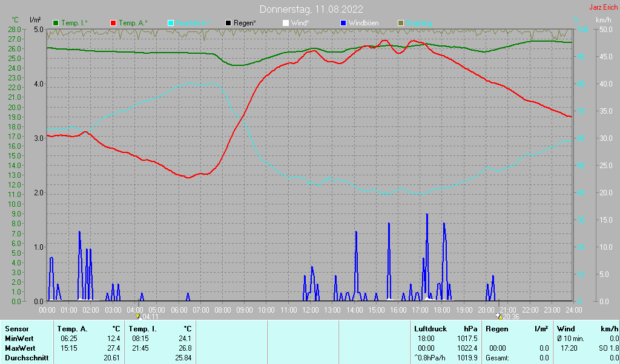Screen dimensions: 620x364
Task: Click the 12:00 label on time axis
Action: [310, 310]
